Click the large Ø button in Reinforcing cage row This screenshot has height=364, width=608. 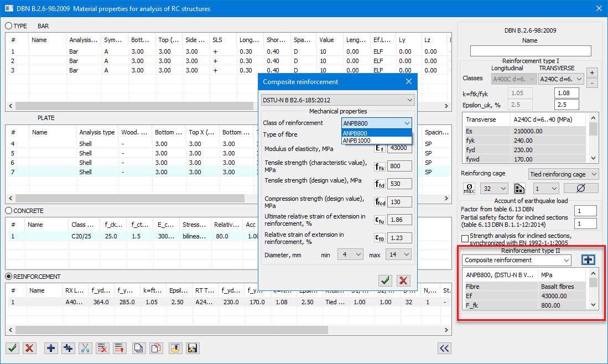point(580,189)
